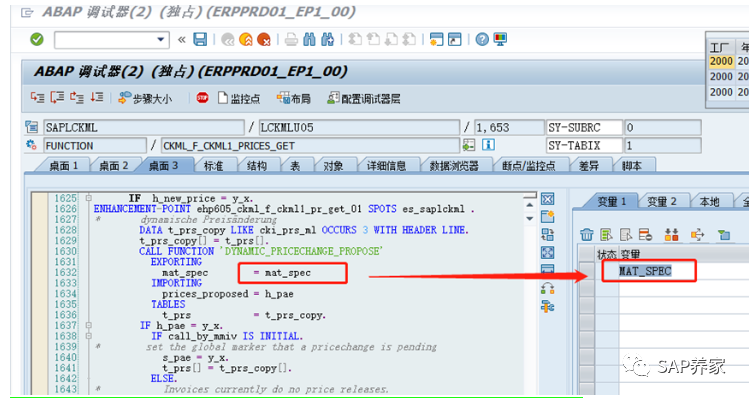
Task: Click the tool Services icon beside editor
Action: (x=547, y=306)
